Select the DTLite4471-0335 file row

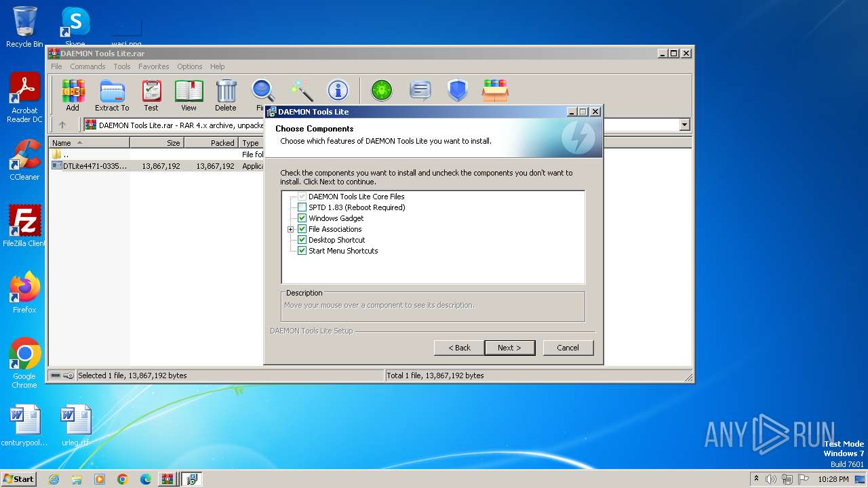(x=157, y=165)
